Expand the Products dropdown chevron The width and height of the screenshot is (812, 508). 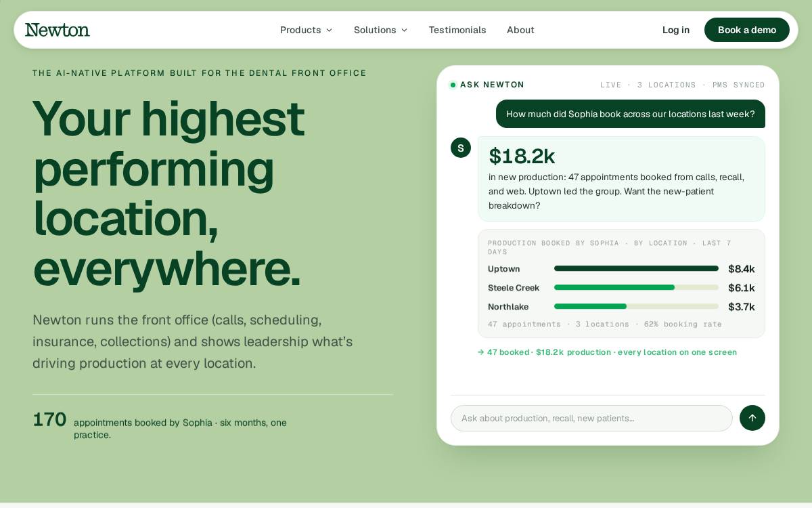tap(329, 30)
